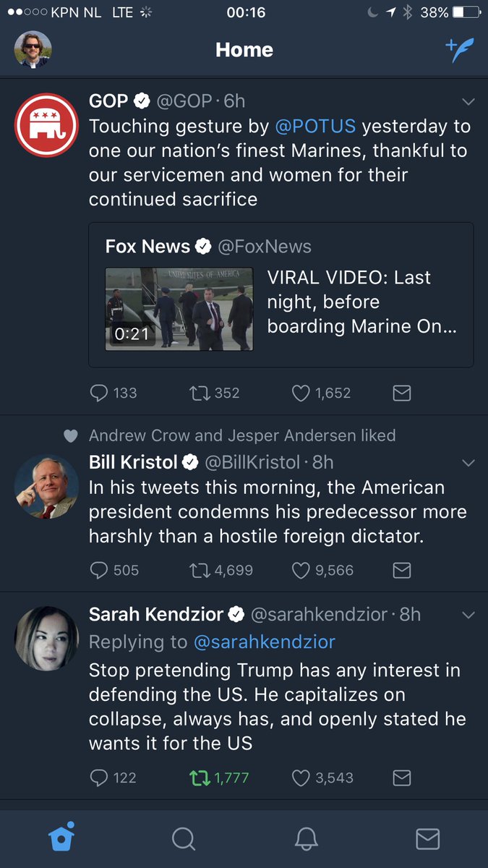Like Bill Kristol's tweet

click(301, 570)
